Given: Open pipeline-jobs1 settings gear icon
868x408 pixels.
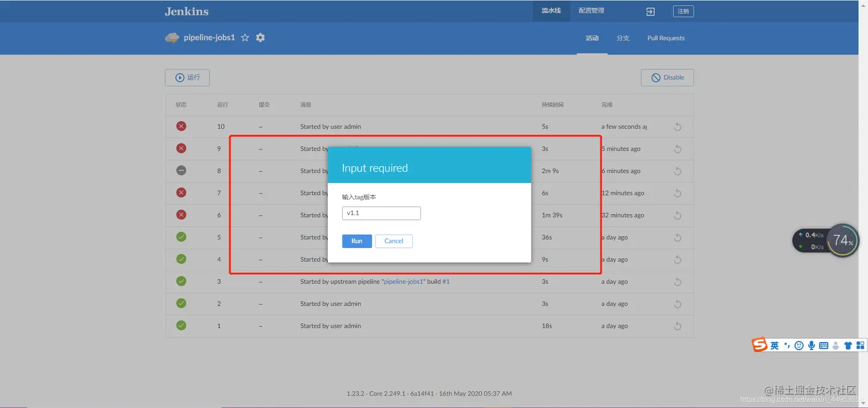Looking at the screenshot, I should [261, 38].
